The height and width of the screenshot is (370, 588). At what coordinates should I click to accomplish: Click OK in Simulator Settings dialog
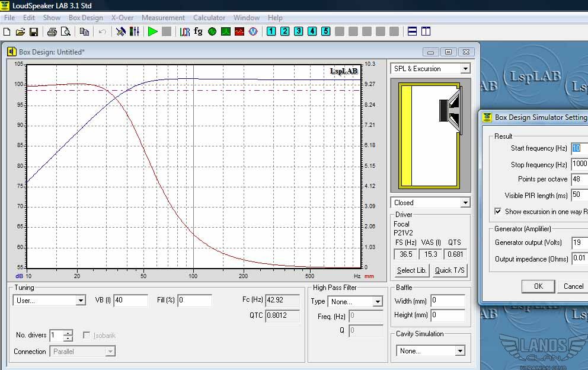[538, 286]
